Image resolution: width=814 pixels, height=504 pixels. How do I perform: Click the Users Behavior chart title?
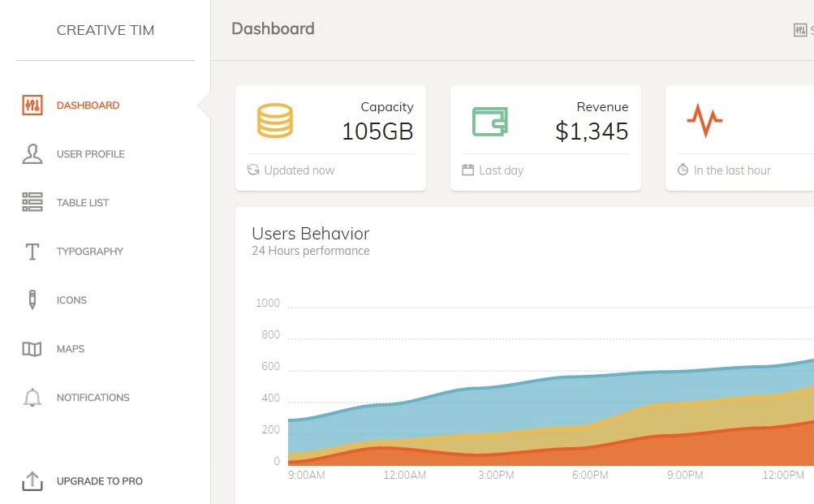coord(311,234)
